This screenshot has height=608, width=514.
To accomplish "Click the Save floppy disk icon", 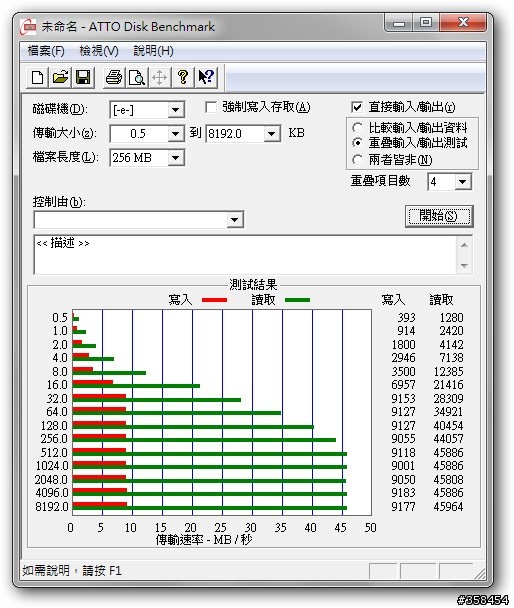I will click(83, 78).
